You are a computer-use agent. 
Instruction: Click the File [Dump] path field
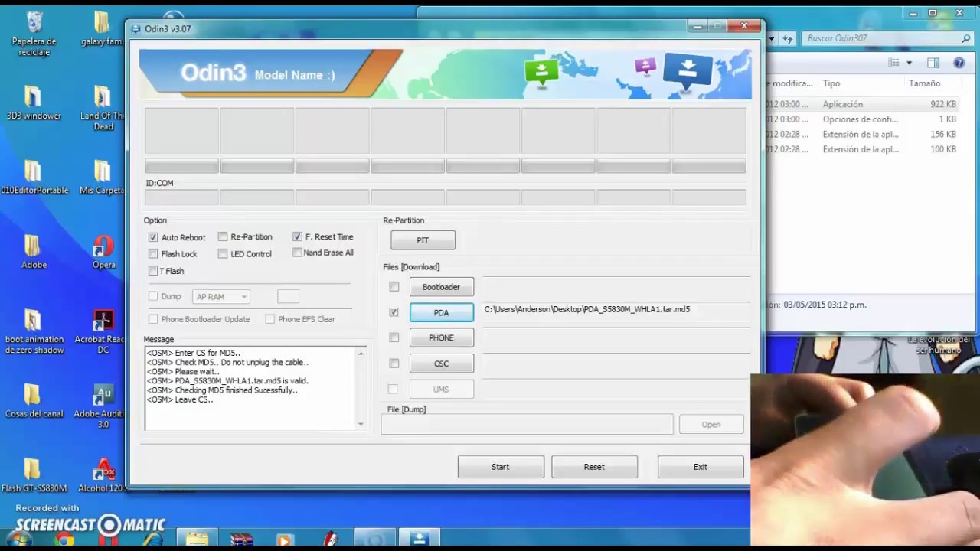(x=528, y=425)
